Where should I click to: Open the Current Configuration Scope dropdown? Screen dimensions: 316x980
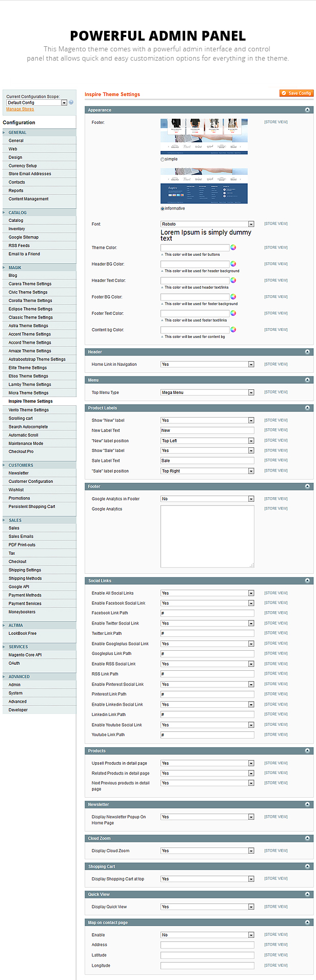37,103
